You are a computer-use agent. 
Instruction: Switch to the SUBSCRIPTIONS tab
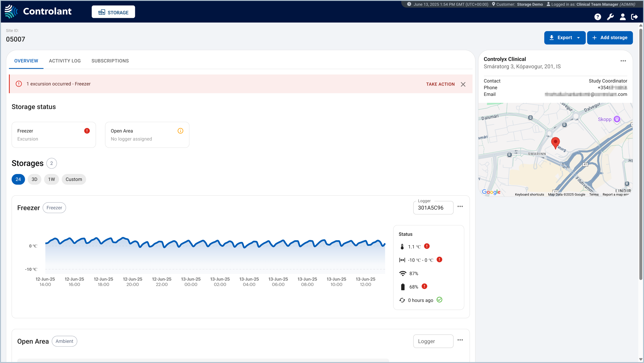pos(110,61)
